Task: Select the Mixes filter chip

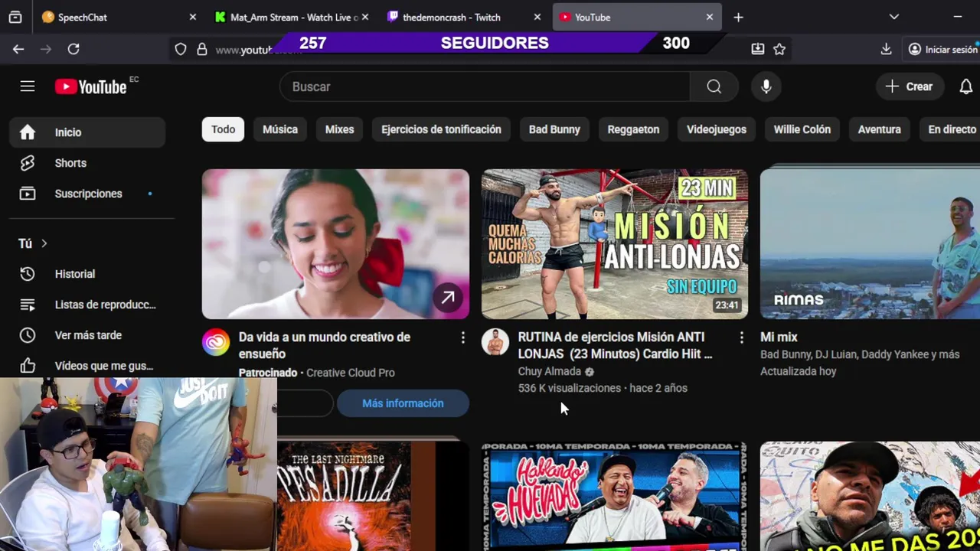Action: tap(339, 129)
